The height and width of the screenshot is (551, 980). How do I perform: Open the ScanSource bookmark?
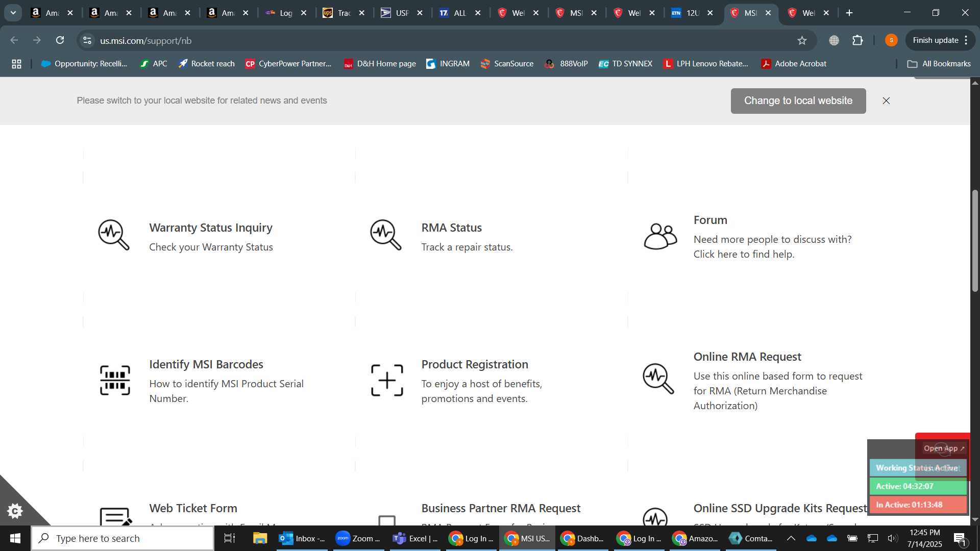tap(507, 64)
